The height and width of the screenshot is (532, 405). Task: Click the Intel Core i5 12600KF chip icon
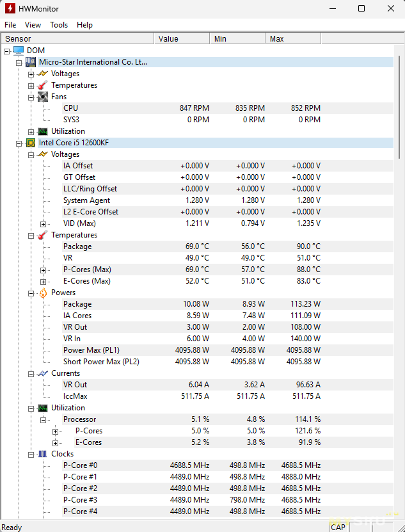pyautogui.click(x=31, y=143)
